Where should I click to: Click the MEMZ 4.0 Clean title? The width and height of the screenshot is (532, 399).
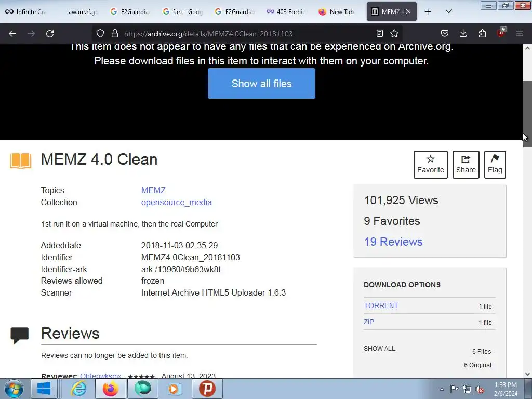(x=99, y=159)
